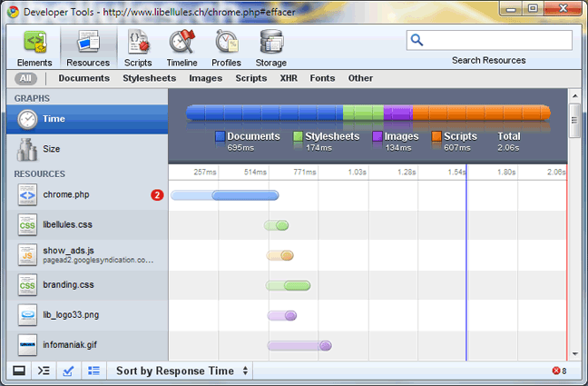Screen dimensions: 588x386
Task: Click the infomaniak.gif thumbnail icon
Action: tap(27, 345)
